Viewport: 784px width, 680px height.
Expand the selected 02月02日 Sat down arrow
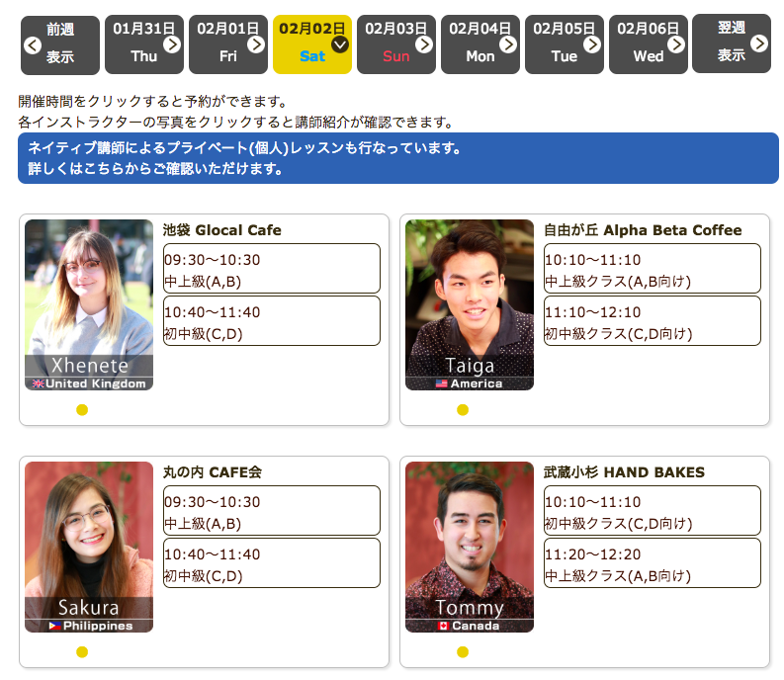tap(340, 44)
